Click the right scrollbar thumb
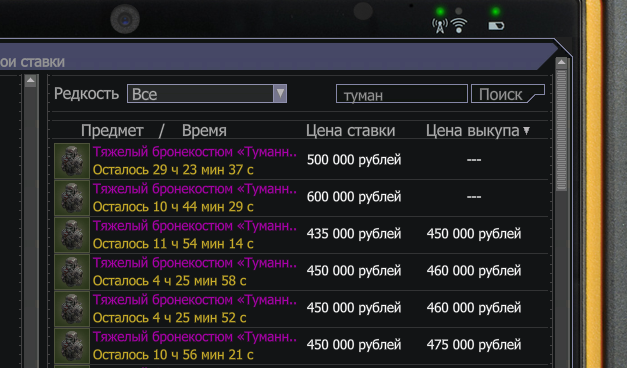This screenshot has height=368, width=627. click(561, 130)
